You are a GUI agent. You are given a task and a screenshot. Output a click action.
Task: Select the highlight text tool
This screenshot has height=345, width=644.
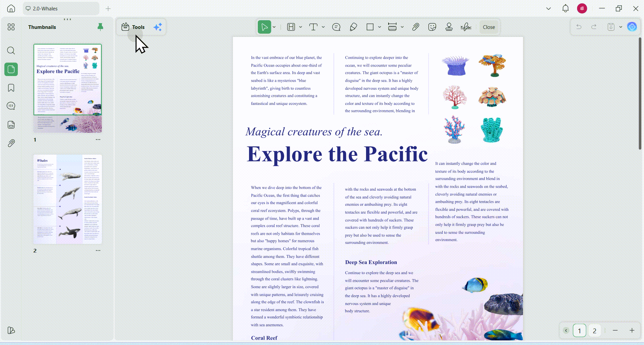291,27
